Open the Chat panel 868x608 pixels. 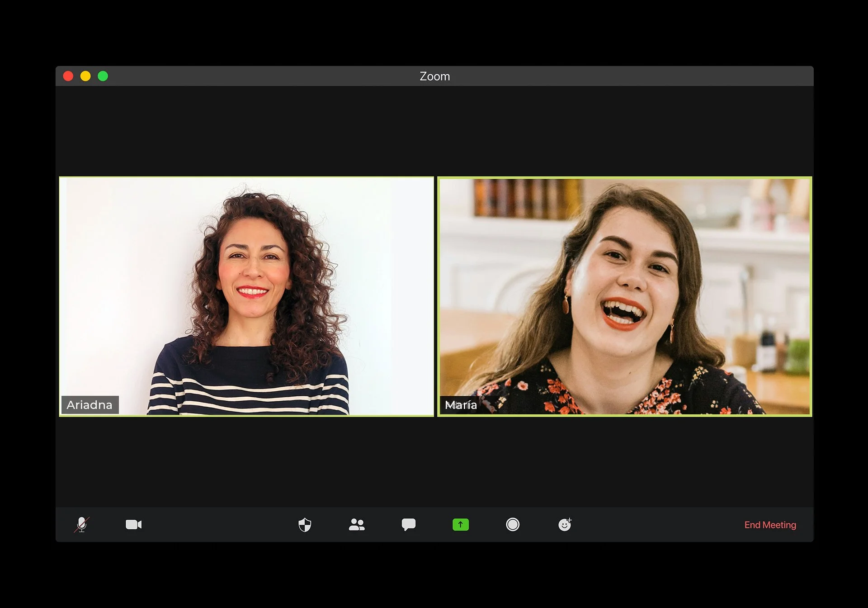click(409, 525)
